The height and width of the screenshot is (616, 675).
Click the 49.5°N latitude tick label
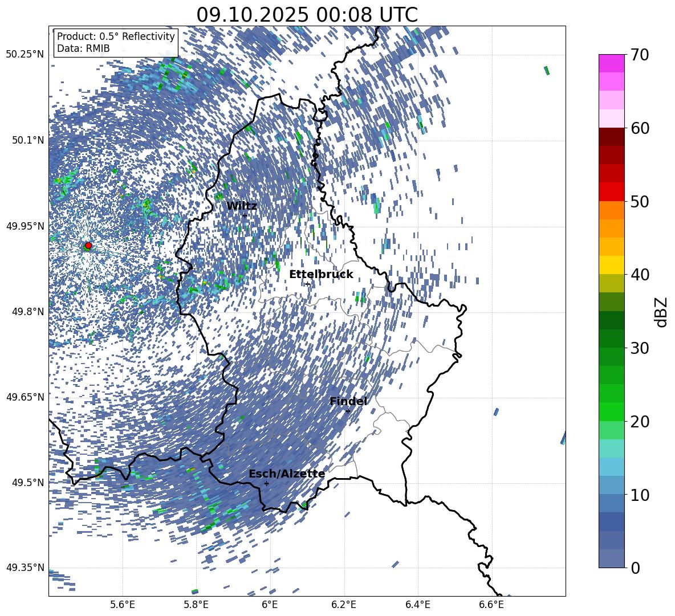(27, 482)
